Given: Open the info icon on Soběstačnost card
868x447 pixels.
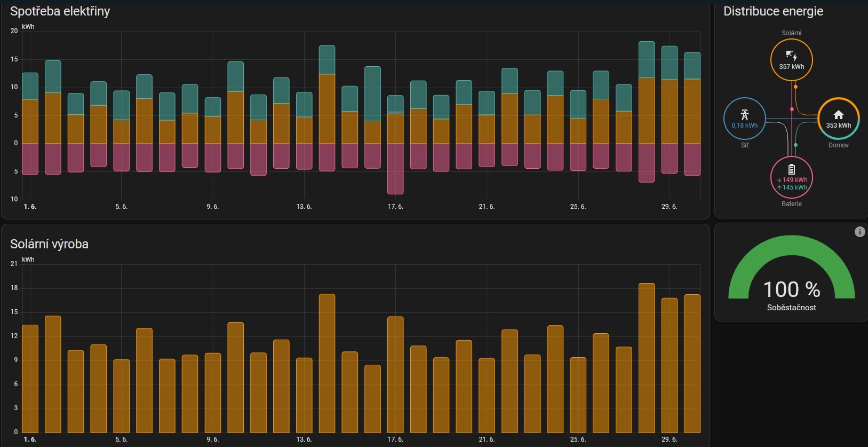Looking at the screenshot, I should coord(859,232).
